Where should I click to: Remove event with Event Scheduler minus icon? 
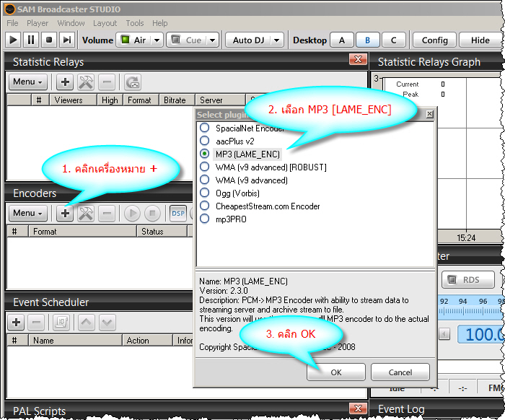tap(36, 322)
